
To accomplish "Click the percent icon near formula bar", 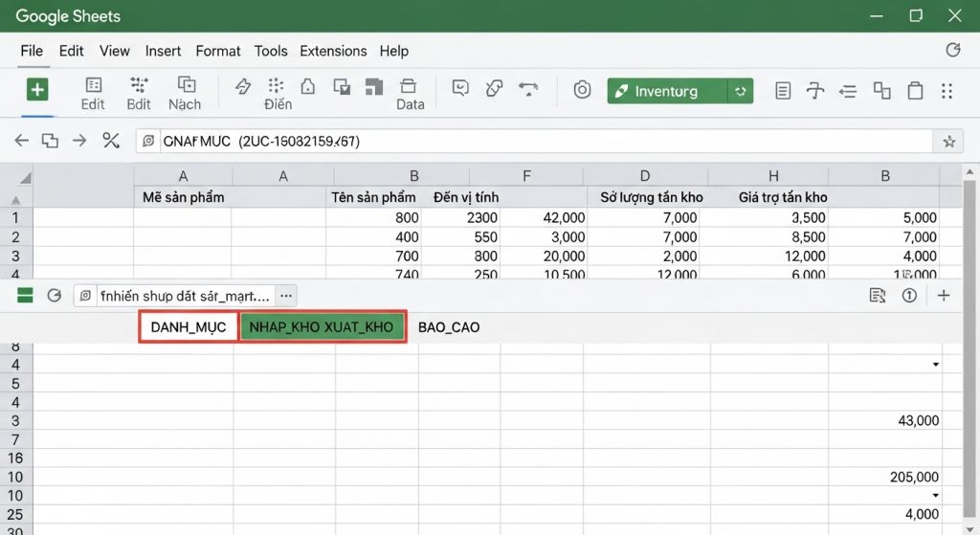I will pyautogui.click(x=111, y=141).
